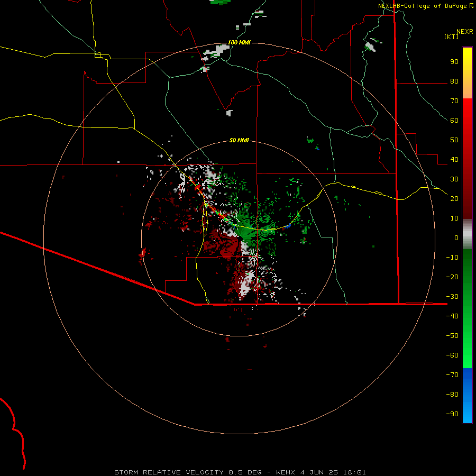476x476 pixels.
Task: Click the [KT] units label
Action: point(452,36)
